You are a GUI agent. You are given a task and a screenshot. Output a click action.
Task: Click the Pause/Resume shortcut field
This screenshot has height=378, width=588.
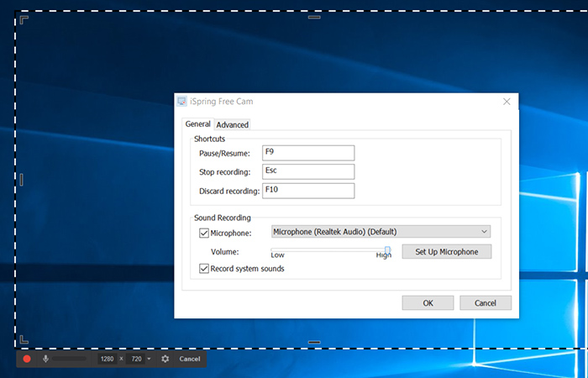point(307,153)
